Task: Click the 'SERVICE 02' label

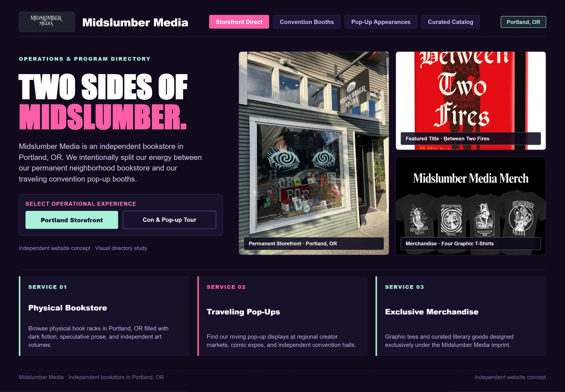Action: pos(226,287)
